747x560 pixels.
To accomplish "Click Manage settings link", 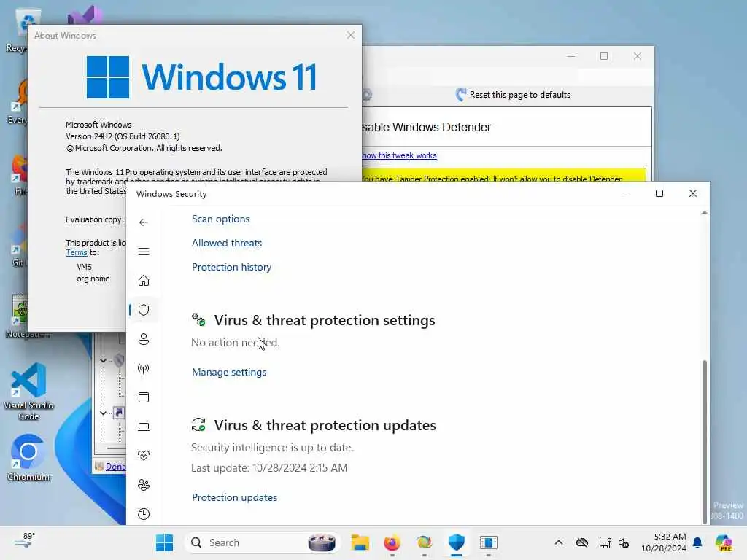I will click(229, 373).
